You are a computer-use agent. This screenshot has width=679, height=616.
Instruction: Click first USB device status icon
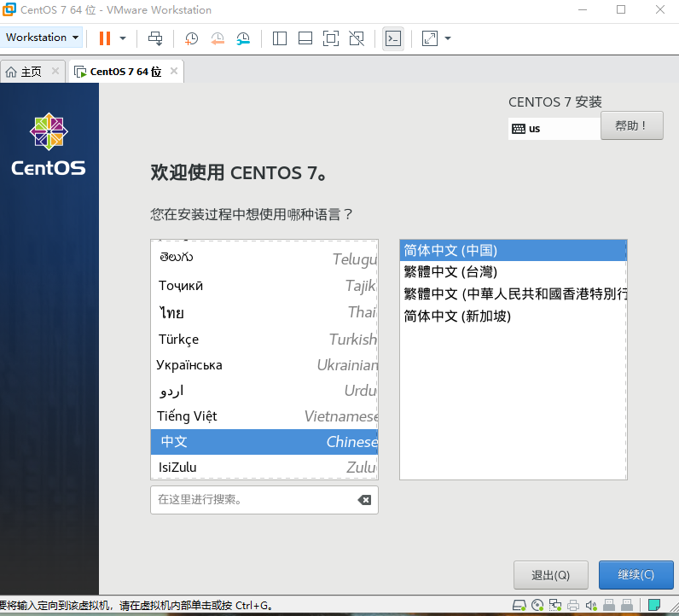tap(609, 605)
